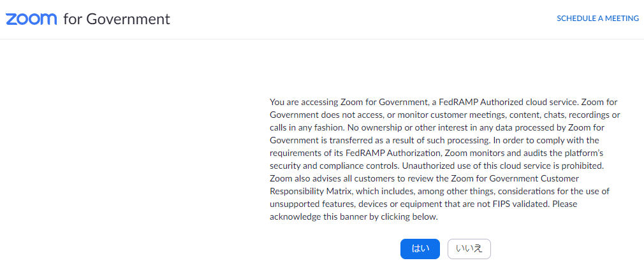Image resolution: width=644 pixels, height=270 pixels.
Task: Click the phrase "FedRAMP Authorized" in the banner
Action: (x=482, y=102)
